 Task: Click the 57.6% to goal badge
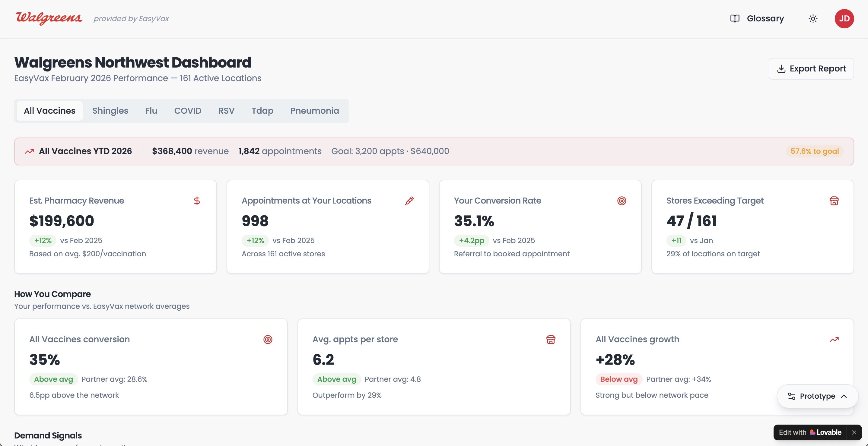815,151
